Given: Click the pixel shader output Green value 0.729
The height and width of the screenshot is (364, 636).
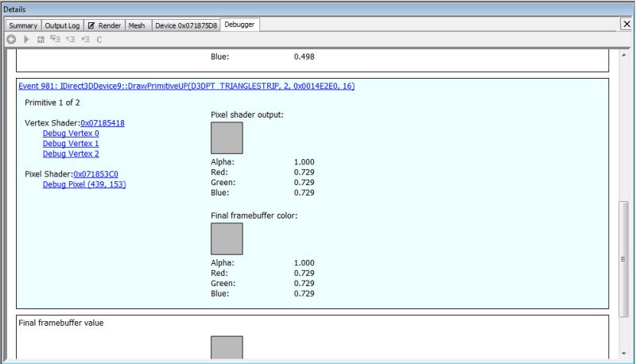Looking at the screenshot, I should pyautogui.click(x=304, y=183).
